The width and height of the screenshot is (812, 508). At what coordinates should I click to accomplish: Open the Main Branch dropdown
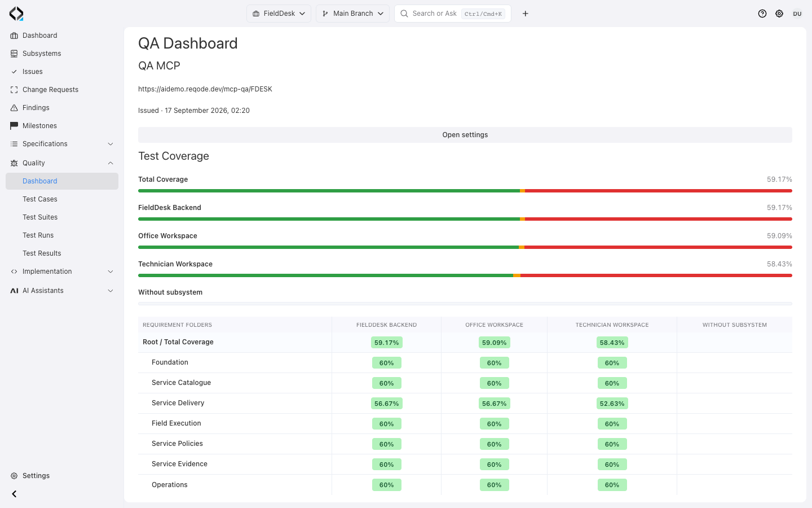[x=352, y=14]
